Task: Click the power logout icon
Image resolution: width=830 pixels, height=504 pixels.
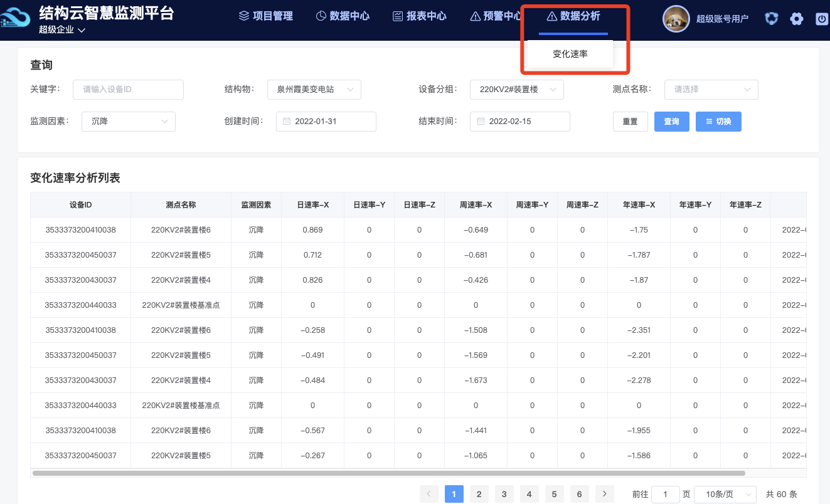Action: tap(822, 19)
